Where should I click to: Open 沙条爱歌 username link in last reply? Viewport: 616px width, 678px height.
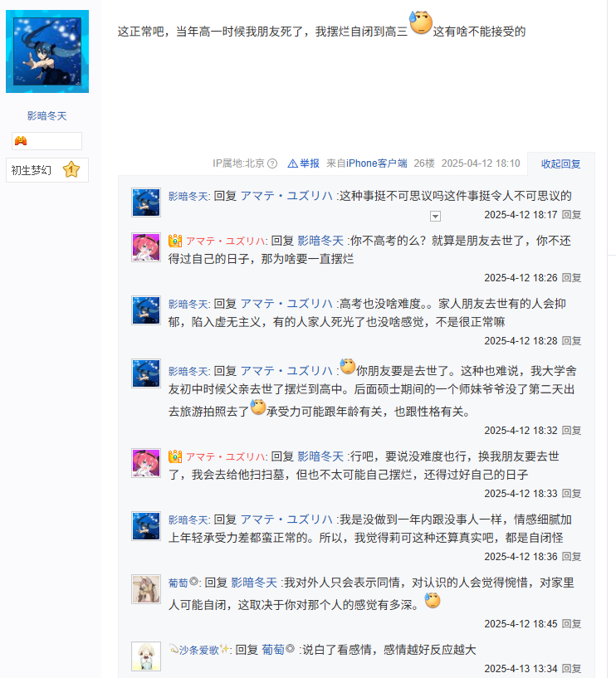coord(199,650)
